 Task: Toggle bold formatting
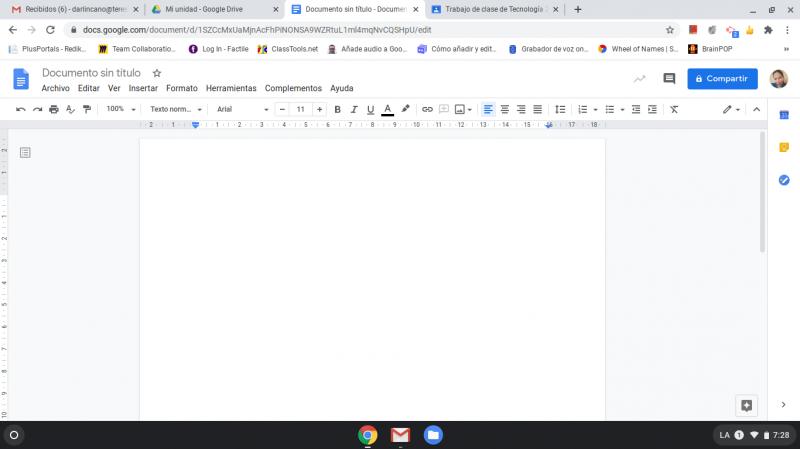click(337, 109)
